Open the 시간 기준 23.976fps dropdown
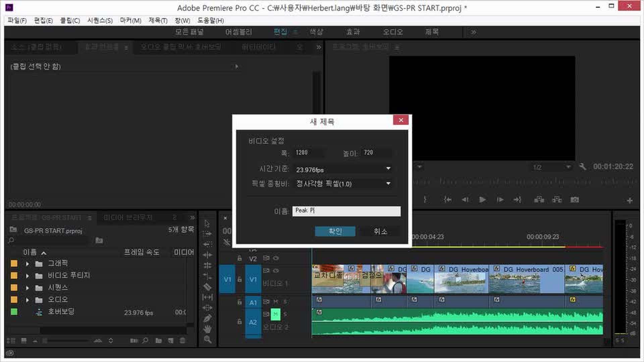The image size is (644, 362). click(388, 169)
